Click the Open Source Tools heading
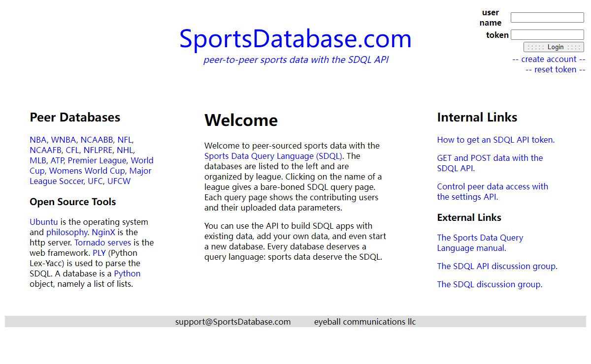This screenshot has width=591, height=364. click(73, 202)
